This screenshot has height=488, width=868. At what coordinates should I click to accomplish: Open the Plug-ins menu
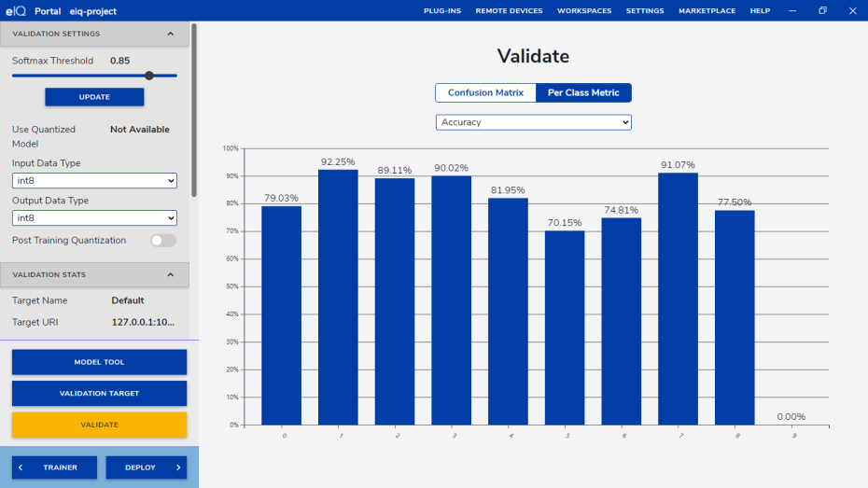click(x=442, y=10)
